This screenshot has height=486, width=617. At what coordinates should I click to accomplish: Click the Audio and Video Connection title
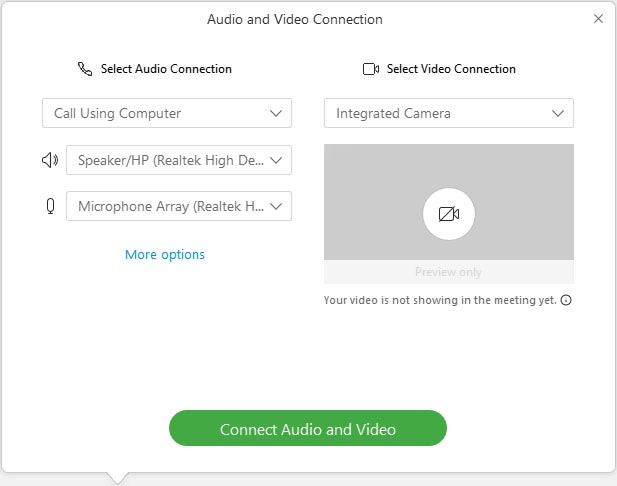click(295, 19)
